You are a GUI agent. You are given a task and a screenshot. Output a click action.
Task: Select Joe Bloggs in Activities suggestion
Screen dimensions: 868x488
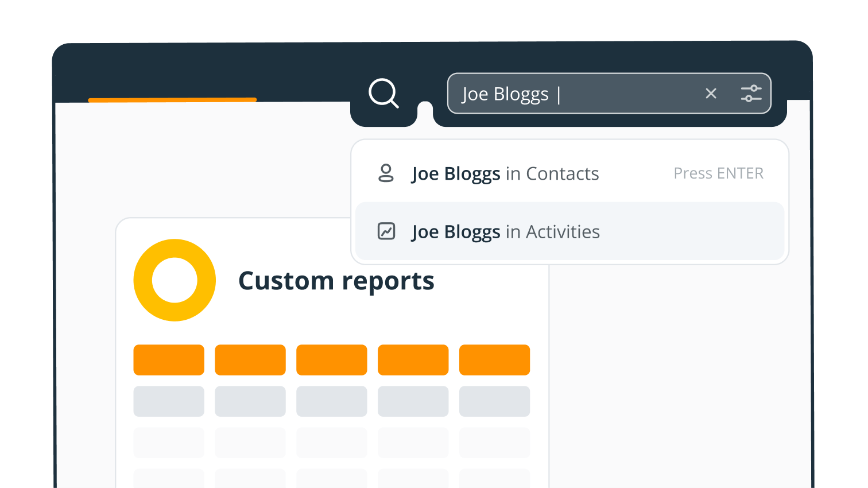[x=569, y=231]
